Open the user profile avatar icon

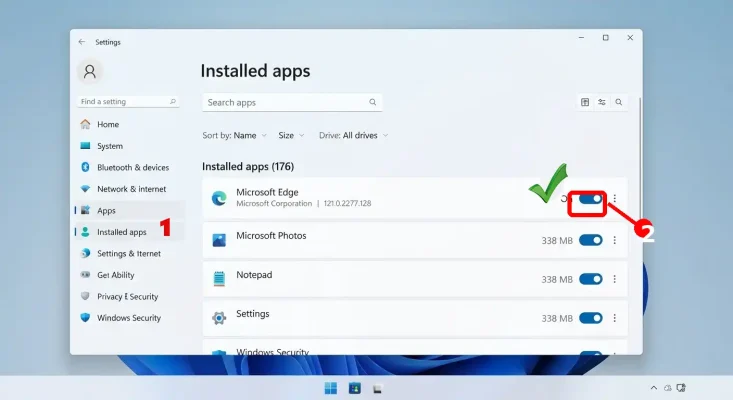90,71
